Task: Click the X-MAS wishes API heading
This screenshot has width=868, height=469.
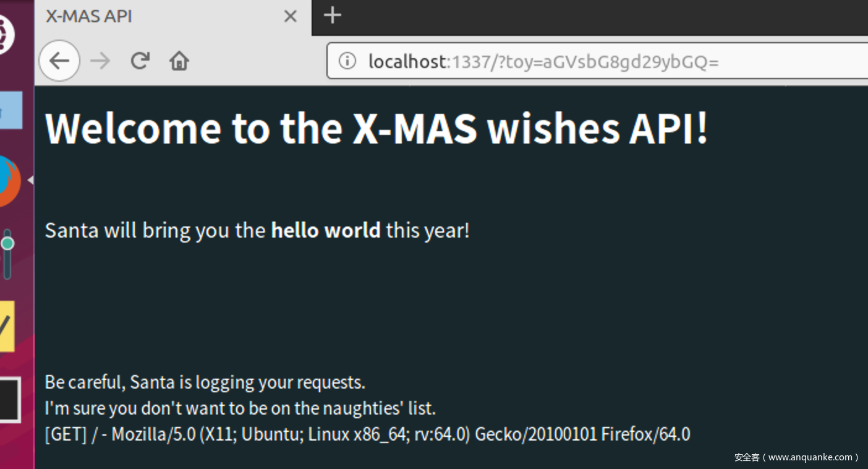Action: click(376, 128)
